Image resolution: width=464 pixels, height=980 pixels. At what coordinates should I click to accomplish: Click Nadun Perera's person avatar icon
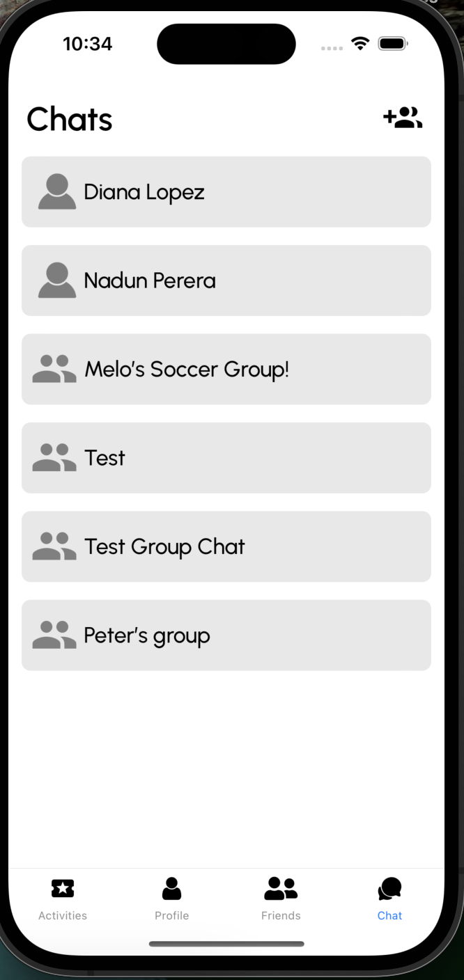56,280
